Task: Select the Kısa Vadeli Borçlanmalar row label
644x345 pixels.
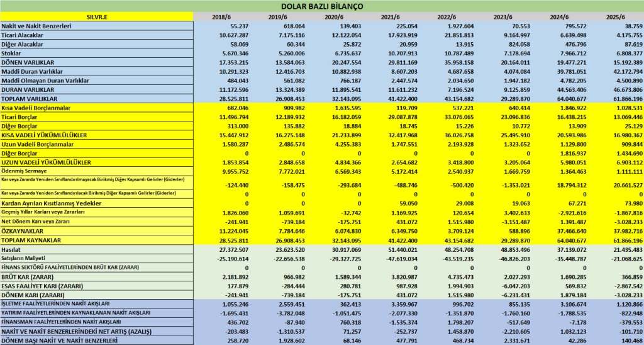Action: [36, 108]
